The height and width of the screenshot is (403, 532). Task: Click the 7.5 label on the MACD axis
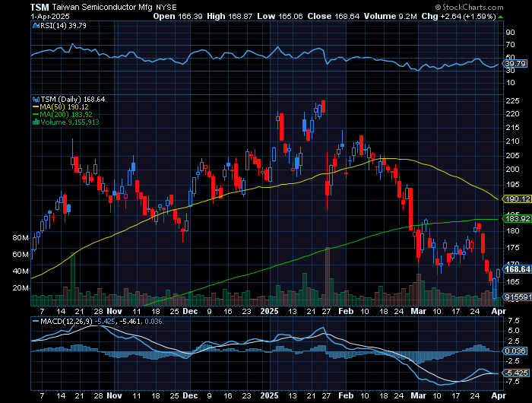click(x=514, y=321)
